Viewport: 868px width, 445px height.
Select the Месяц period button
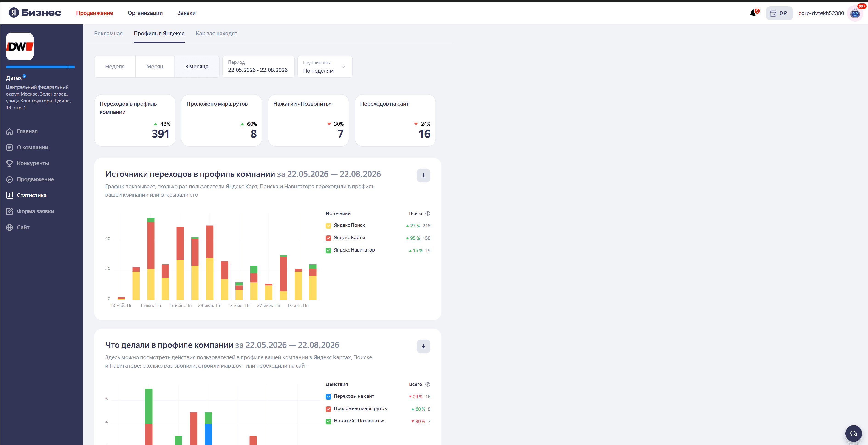(x=155, y=67)
